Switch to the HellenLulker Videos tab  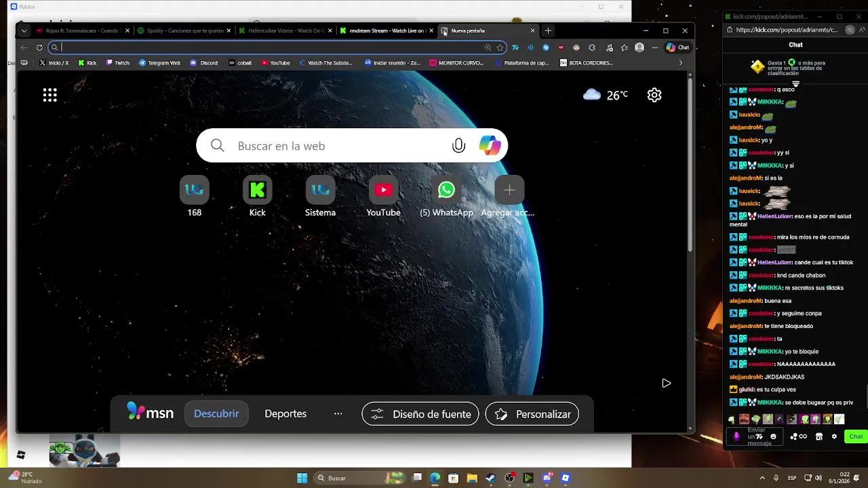coord(284,30)
